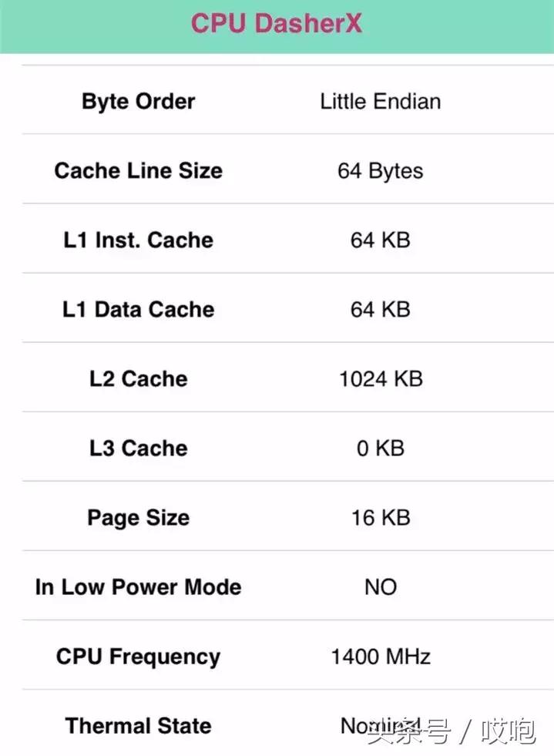Click the Little Endian value
This screenshot has height=756, width=554.
coord(381,102)
